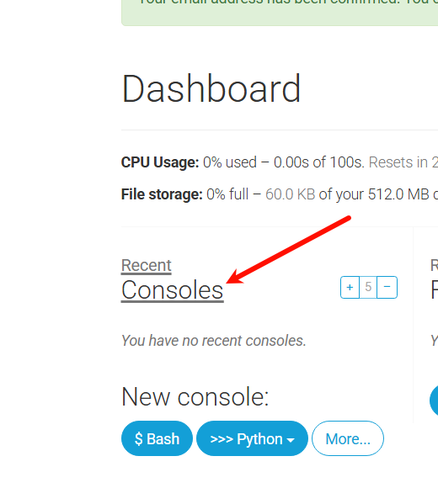Click the partially visible blue button at right edge

pos(434,401)
